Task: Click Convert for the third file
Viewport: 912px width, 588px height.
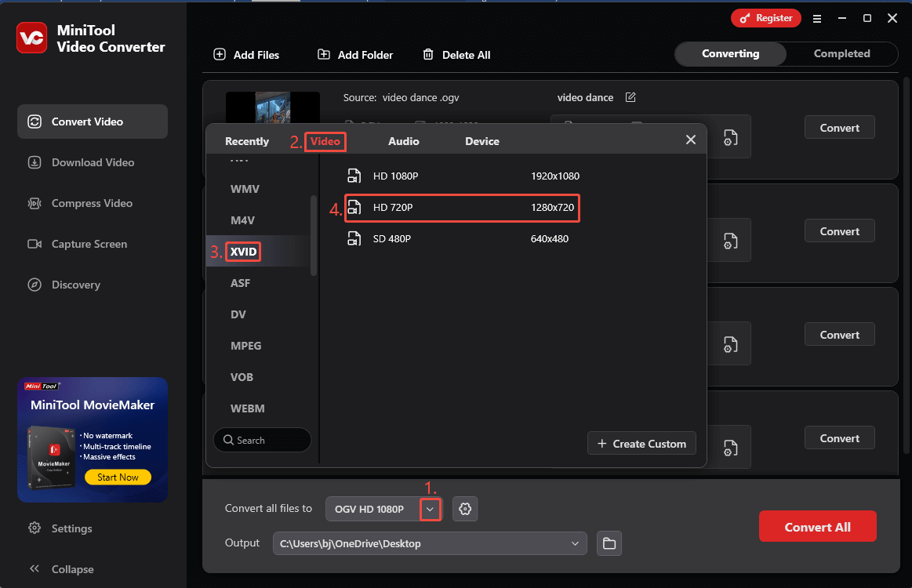Action: [839, 335]
